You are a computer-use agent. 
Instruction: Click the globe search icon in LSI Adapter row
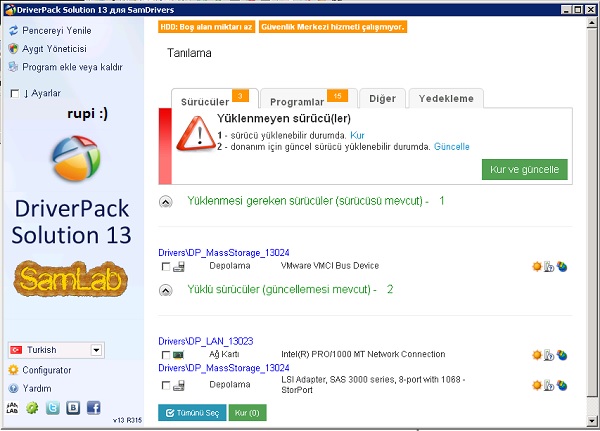[562, 385]
